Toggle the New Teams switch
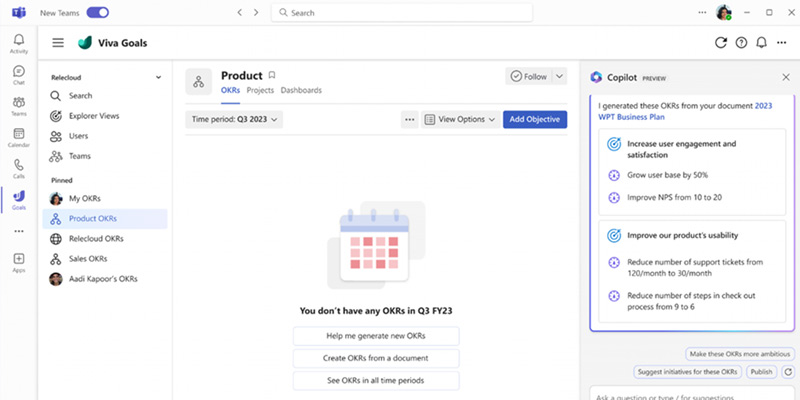This screenshot has width=800, height=400. (97, 13)
